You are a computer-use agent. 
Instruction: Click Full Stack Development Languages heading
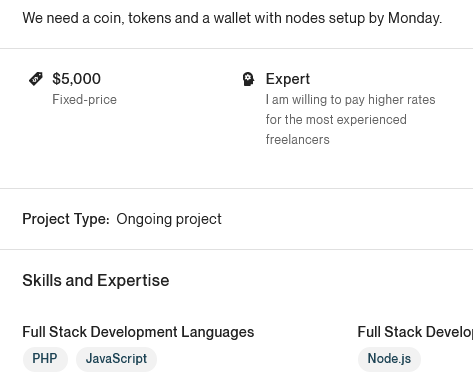(x=138, y=332)
